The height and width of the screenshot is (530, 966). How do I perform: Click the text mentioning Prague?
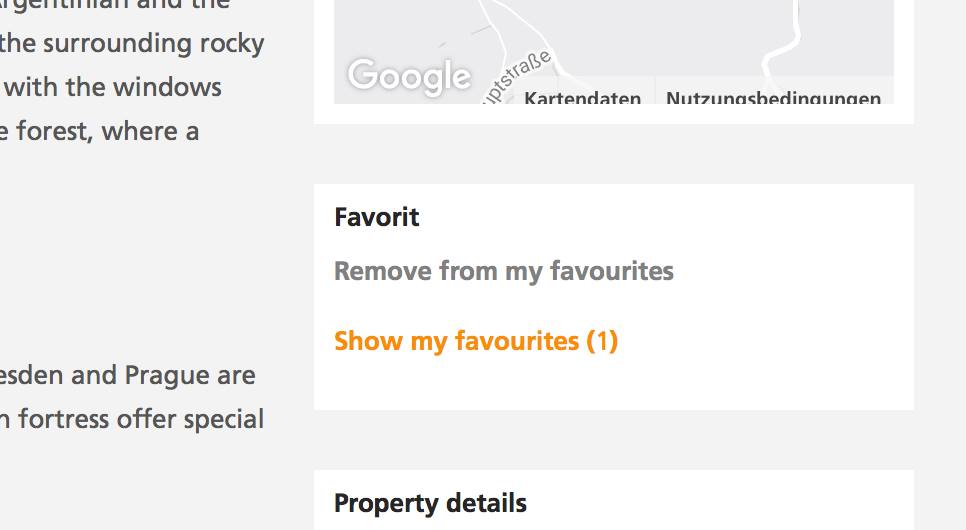128,375
